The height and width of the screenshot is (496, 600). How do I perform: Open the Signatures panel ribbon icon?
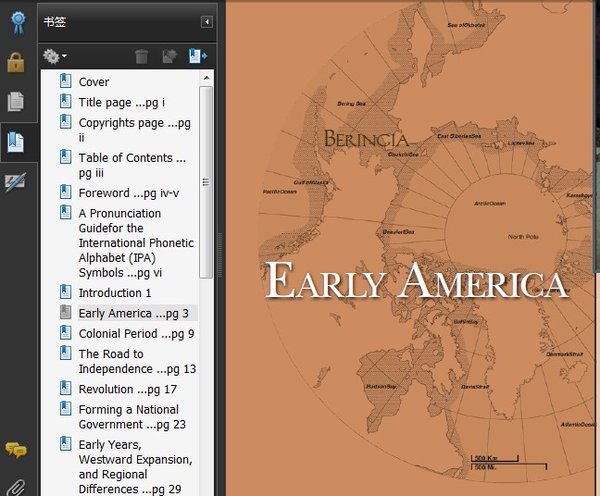click(18, 22)
